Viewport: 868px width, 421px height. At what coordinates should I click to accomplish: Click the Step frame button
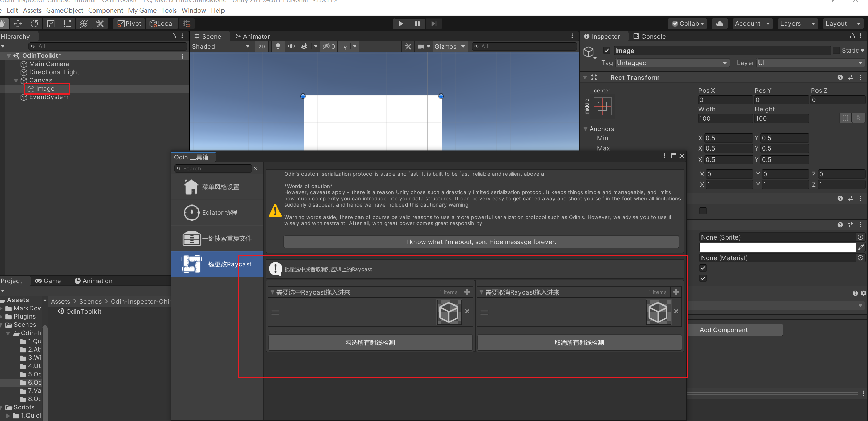click(434, 24)
